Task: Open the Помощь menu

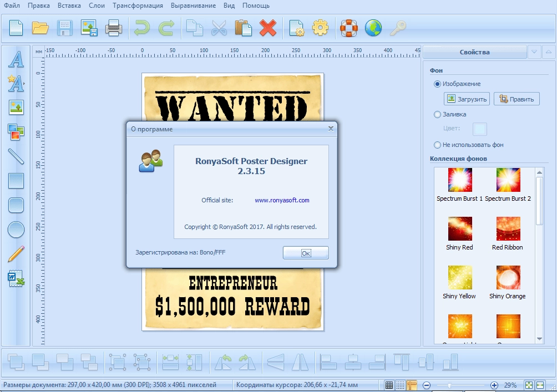Action: click(256, 6)
